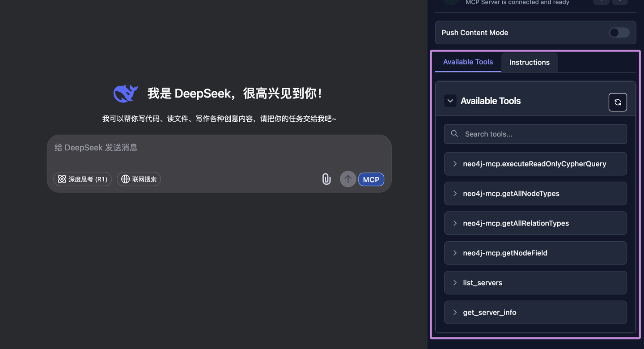644x349 pixels.
Task: Click the neo4j-mcp.getAllNodeTypes label
Action: pyautogui.click(x=511, y=193)
